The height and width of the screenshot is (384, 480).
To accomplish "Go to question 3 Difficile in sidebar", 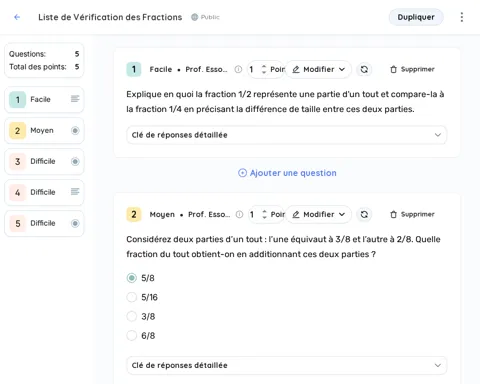I will 44,161.
